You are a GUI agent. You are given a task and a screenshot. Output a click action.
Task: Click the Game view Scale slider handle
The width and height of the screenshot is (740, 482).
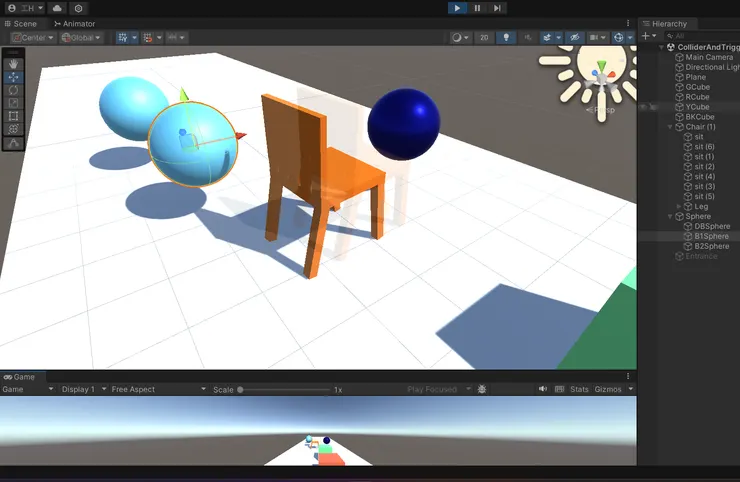pos(240,390)
